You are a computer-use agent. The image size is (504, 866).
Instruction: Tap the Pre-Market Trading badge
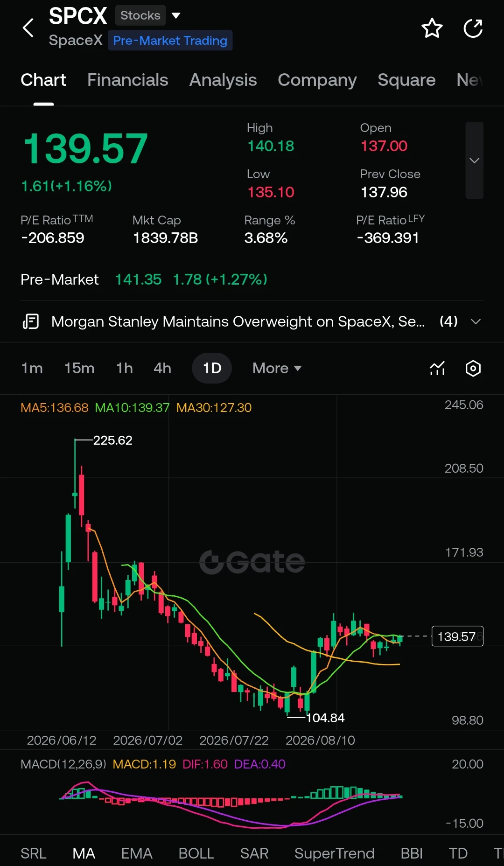point(170,41)
